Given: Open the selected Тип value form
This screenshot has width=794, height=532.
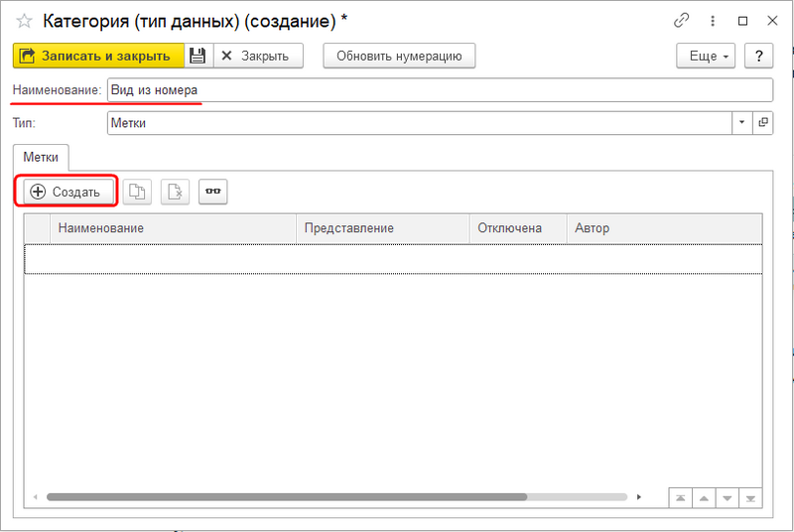Looking at the screenshot, I should (762, 123).
